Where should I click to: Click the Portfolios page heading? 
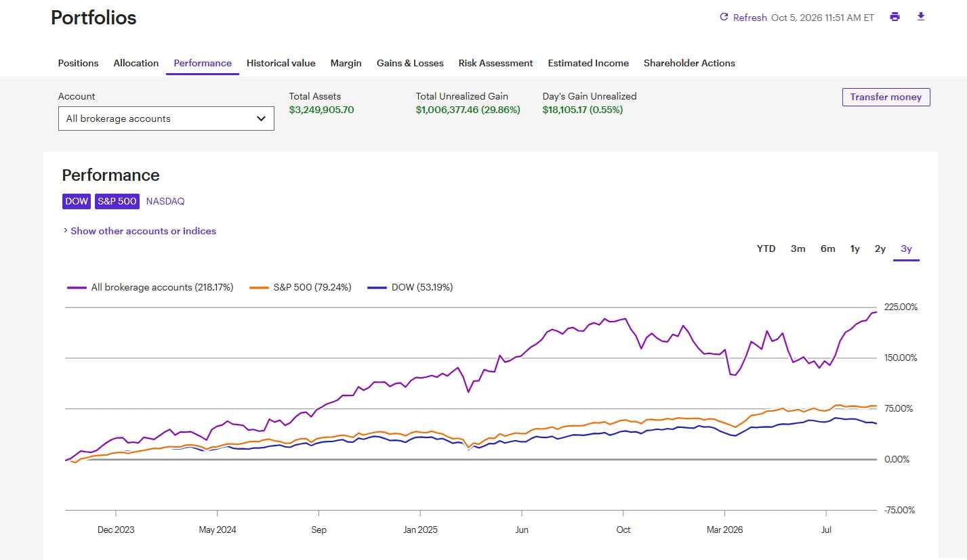tap(94, 18)
